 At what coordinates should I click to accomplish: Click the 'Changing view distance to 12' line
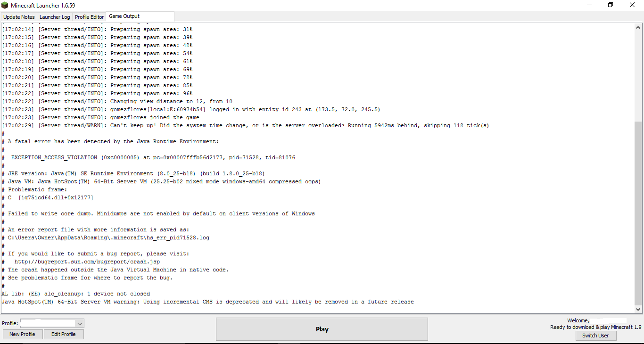pyautogui.click(x=117, y=101)
